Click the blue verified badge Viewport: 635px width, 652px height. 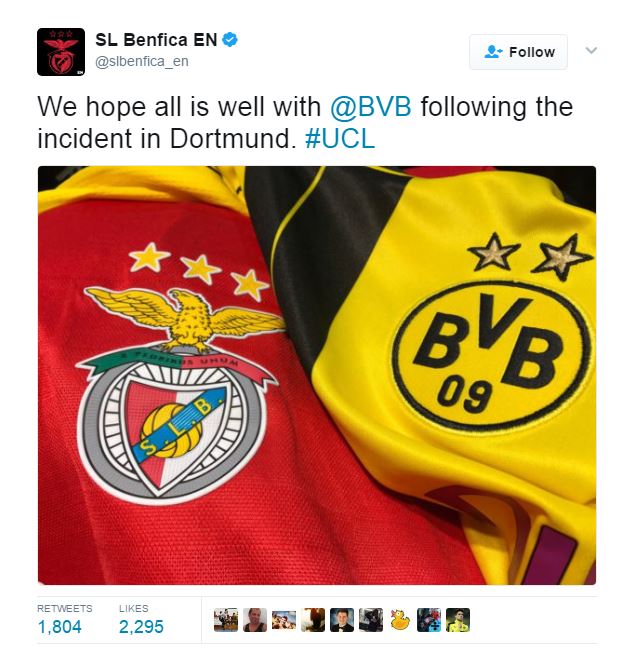230,40
